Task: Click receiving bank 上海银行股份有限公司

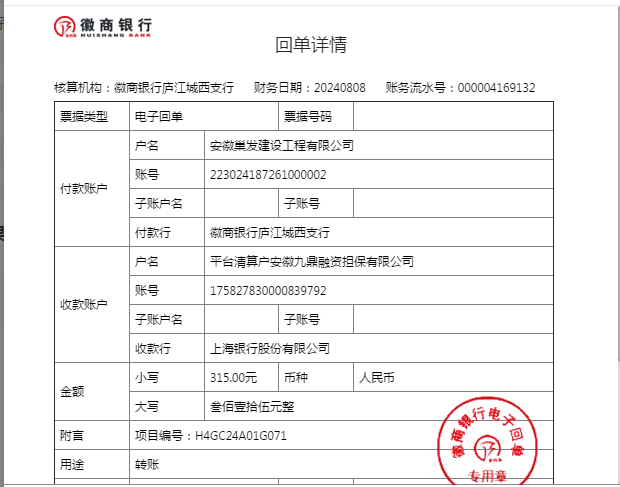Action: pos(269,349)
